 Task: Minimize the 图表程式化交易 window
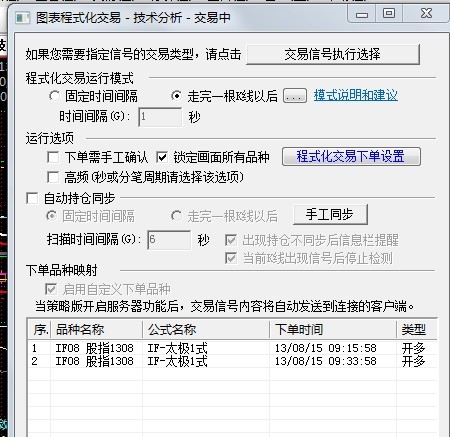pyautogui.click(x=362, y=14)
